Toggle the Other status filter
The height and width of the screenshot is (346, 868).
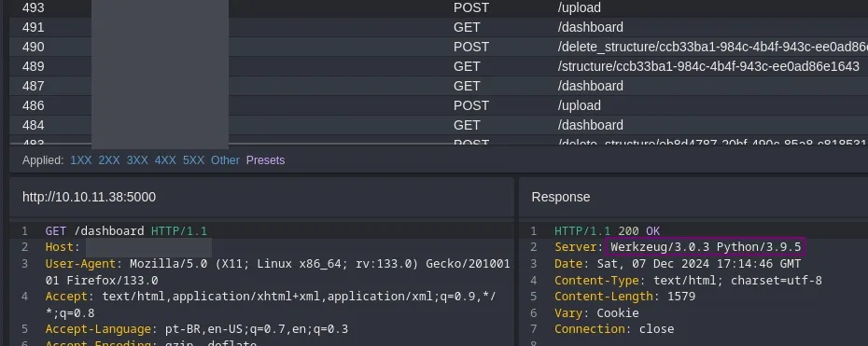click(225, 160)
